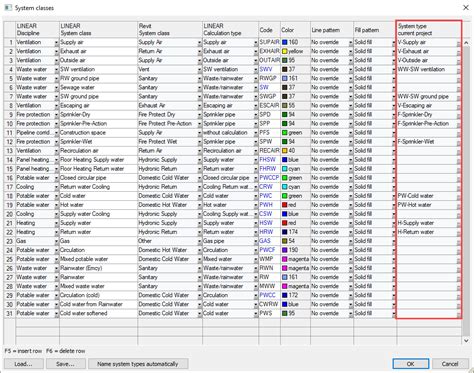Click magenta swatch for Mixed potable water

[x=284, y=259]
